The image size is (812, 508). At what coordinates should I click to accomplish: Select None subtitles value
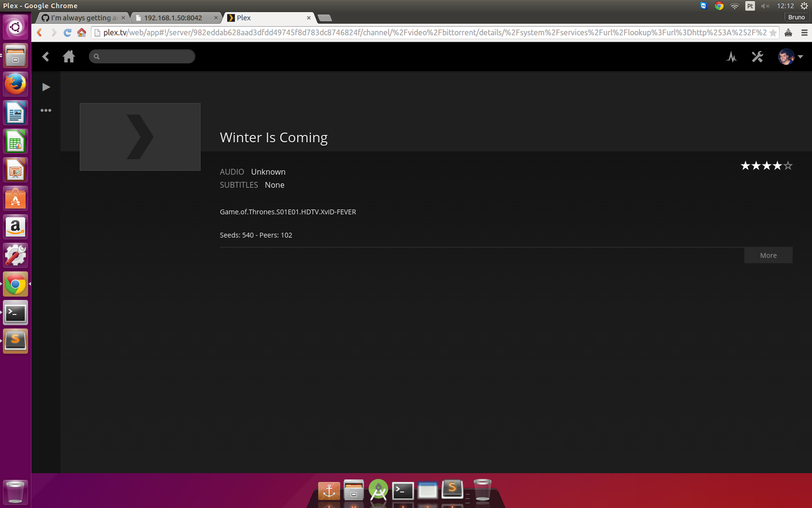(275, 185)
